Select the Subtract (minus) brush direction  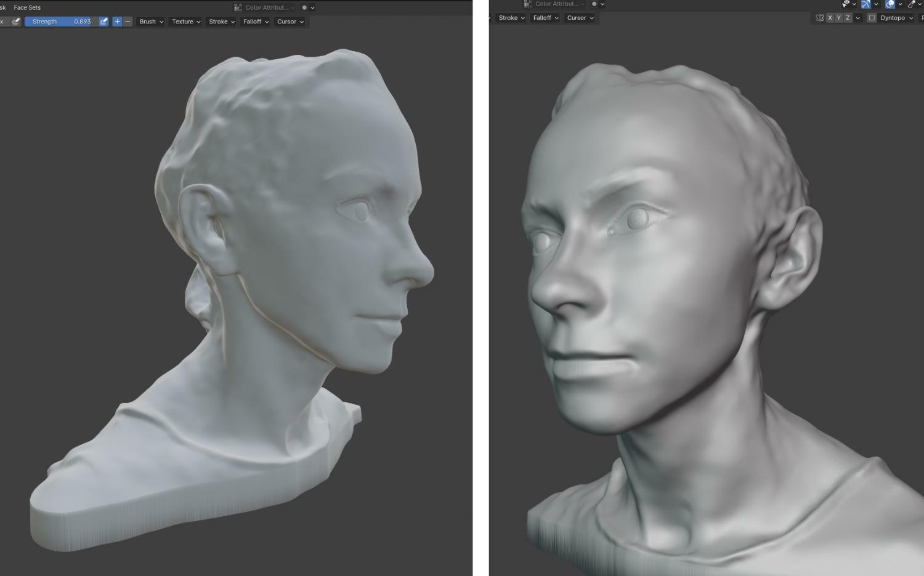pos(128,22)
